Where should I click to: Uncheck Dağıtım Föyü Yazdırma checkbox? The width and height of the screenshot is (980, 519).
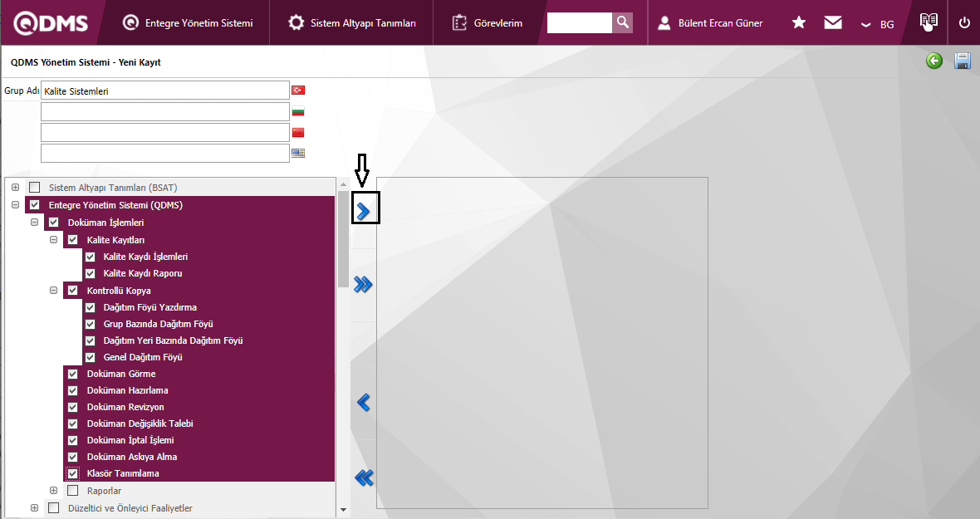90,307
